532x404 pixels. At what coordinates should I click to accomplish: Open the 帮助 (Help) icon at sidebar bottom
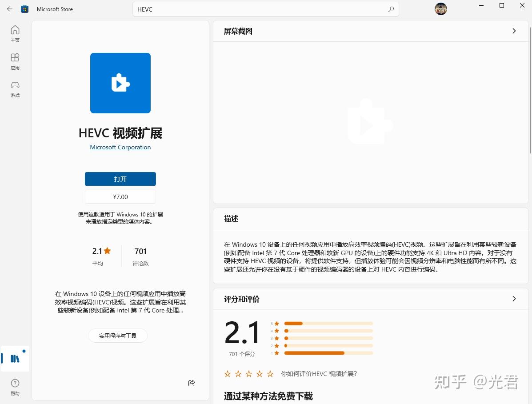(15, 386)
